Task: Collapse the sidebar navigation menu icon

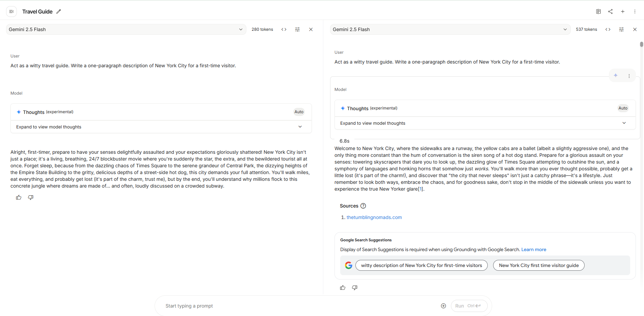Action: [11, 11]
